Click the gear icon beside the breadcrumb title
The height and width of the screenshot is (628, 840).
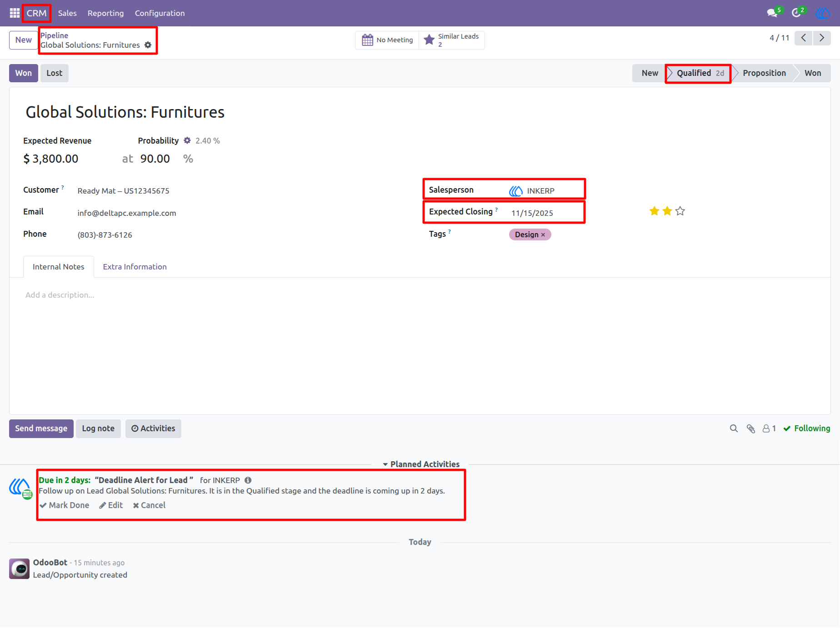pyautogui.click(x=148, y=45)
